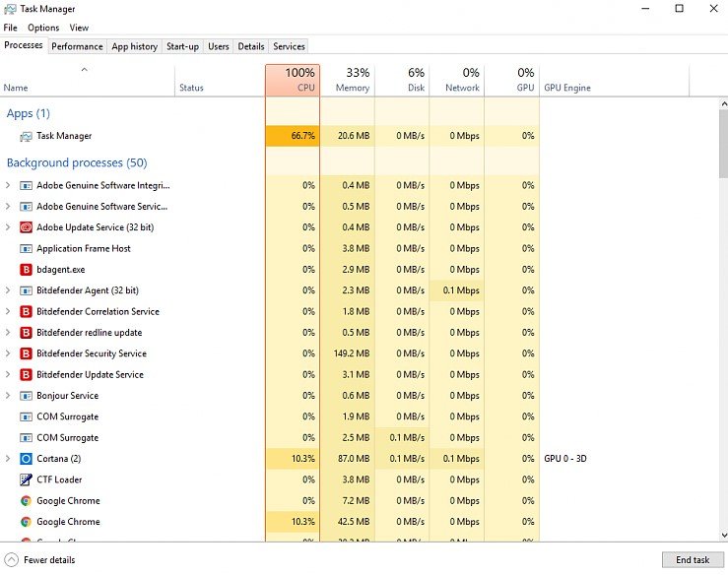Expand the Bitdefender Correlation Service entry
Screen dimensions: 728x575
click(8, 311)
